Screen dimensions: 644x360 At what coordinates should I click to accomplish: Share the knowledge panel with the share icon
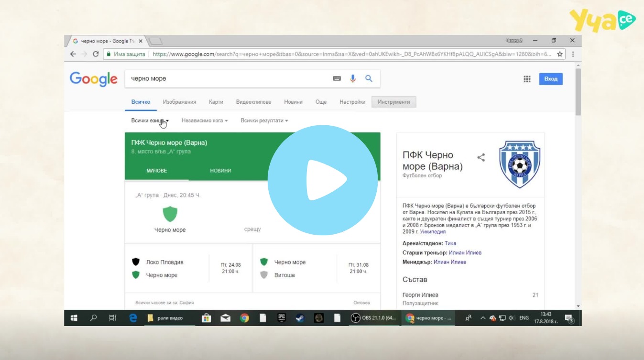tap(481, 157)
